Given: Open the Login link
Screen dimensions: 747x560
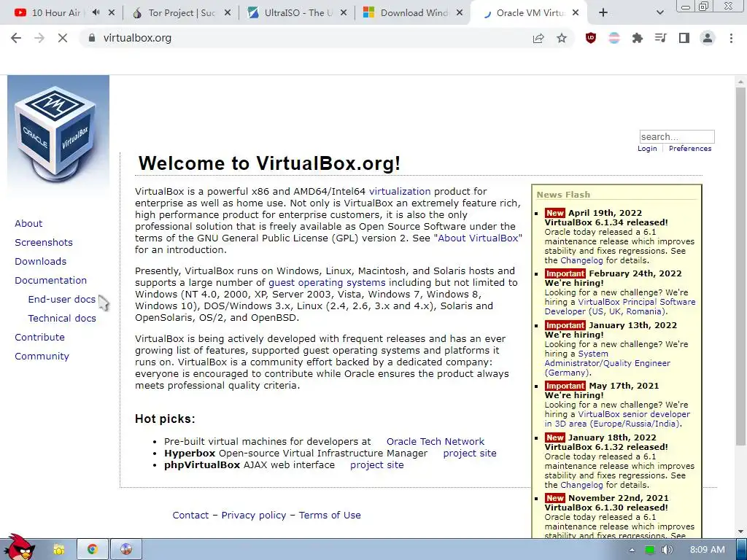Looking at the screenshot, I should click(x=647, y=149).
